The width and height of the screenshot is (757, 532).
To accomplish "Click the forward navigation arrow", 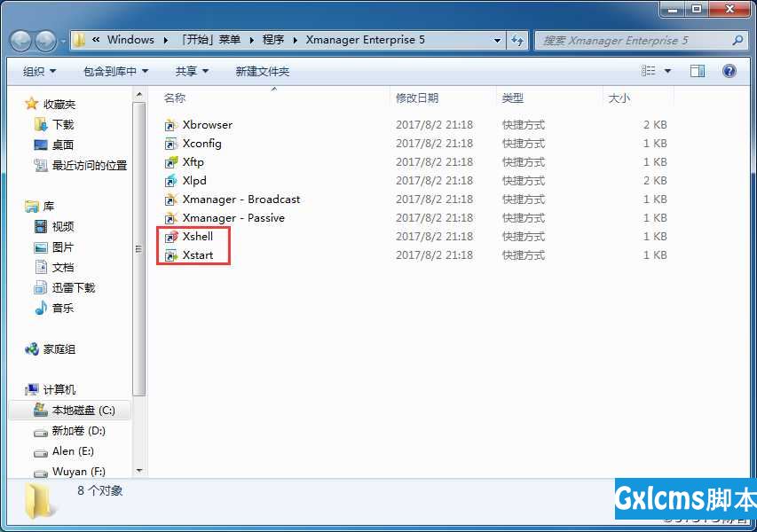I will point(46,41).
